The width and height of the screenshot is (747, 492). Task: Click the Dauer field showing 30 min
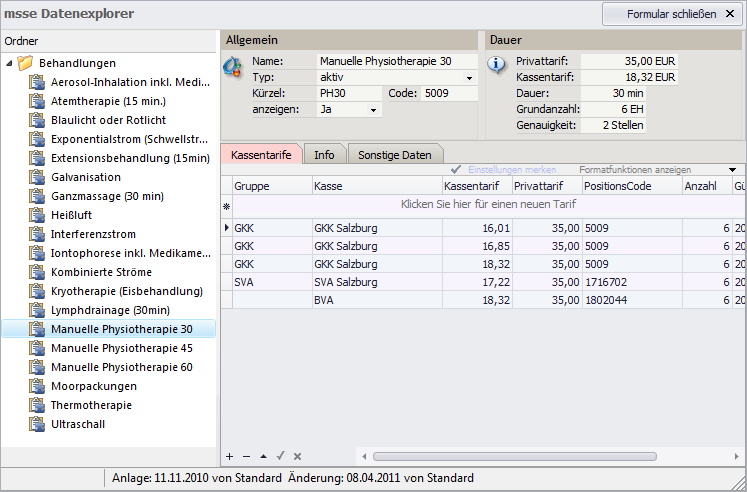pyautogui.click(x=613, y=94)
